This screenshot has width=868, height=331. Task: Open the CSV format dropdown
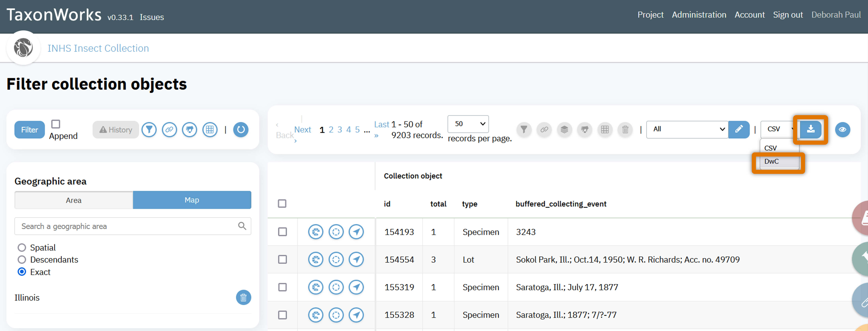780,129
